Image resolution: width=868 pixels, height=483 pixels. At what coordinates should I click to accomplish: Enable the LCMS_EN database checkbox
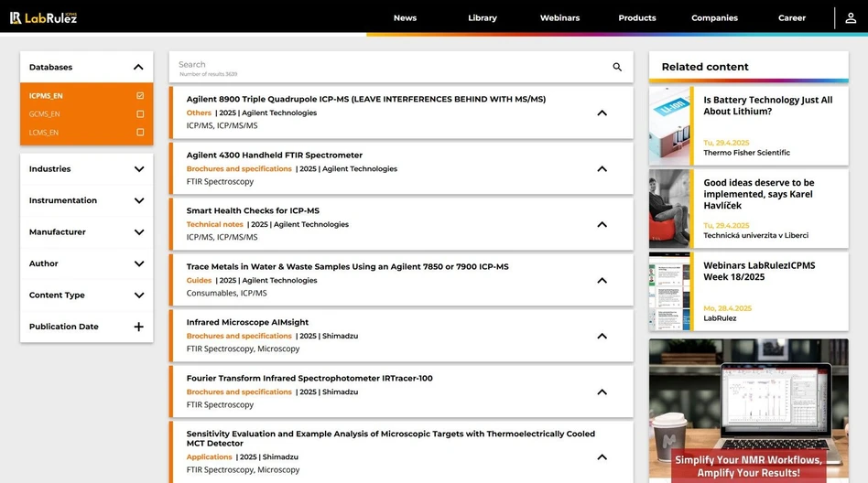[x=140, y=133]
